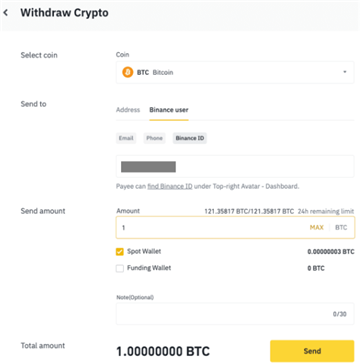Enable the Funding Wallet checkbox
The image size is (360, 364).
click(x=120, y=268)
